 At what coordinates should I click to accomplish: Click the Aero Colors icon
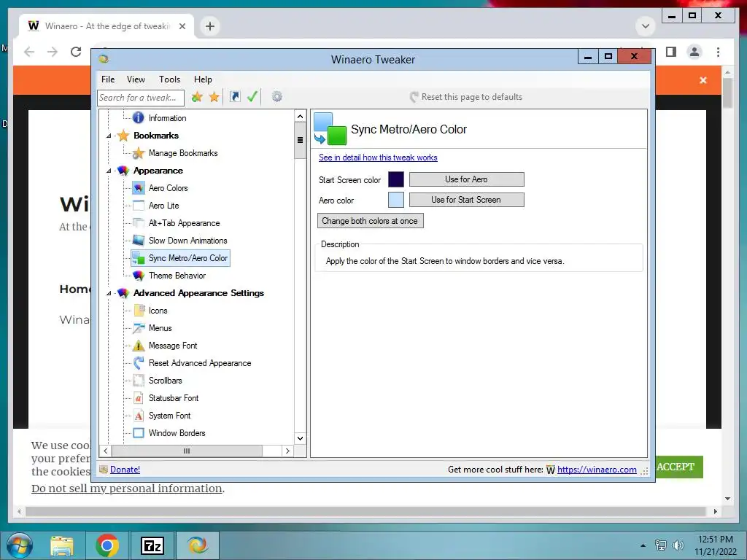click(138, 188)
